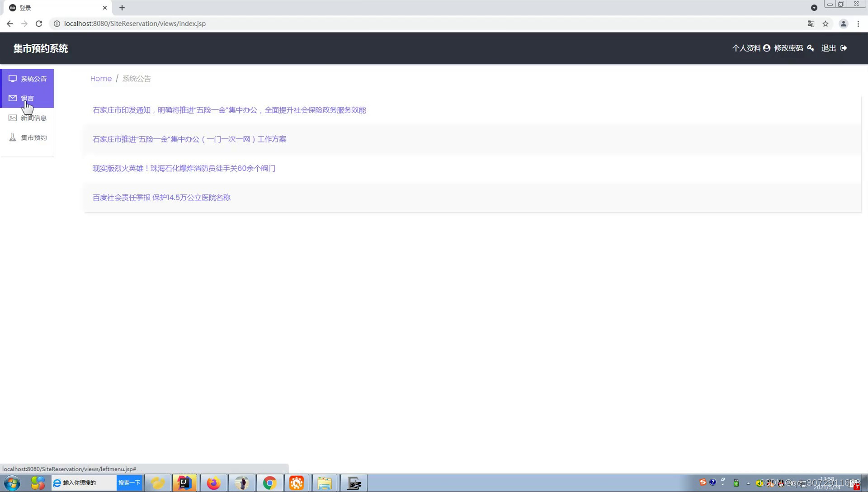Image resolution: width=868 pixels, height=492 pixels.
Task: Open Firefox from the taskbar
Action: 213,483
